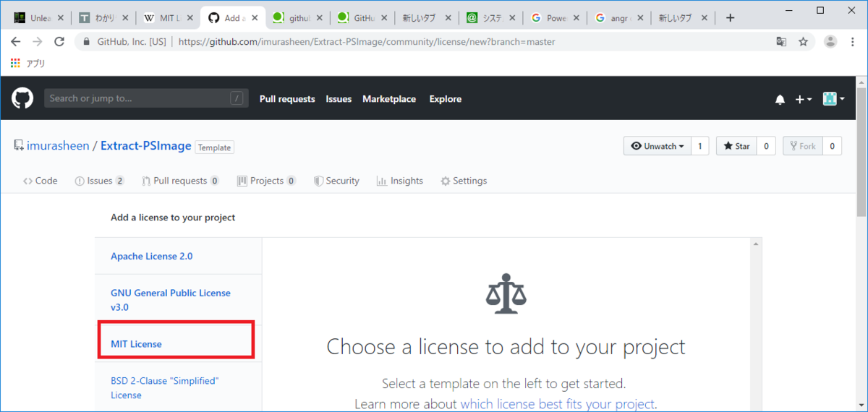The image size is (868, 412).
Task: Open the Code repository tab
Action: tap(41, 181)
